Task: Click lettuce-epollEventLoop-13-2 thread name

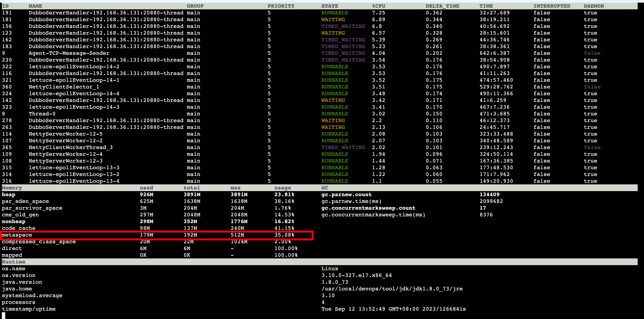Action: pyautogui.click(x=74, y=174)
